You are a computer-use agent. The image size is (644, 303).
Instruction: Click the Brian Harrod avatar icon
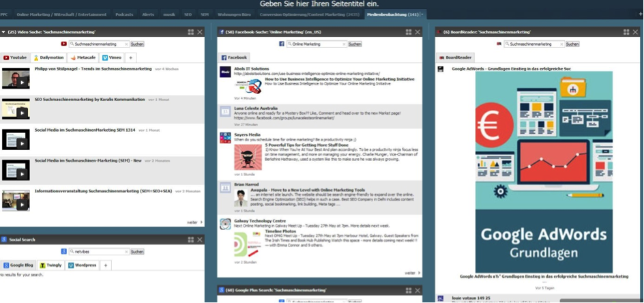225,188
